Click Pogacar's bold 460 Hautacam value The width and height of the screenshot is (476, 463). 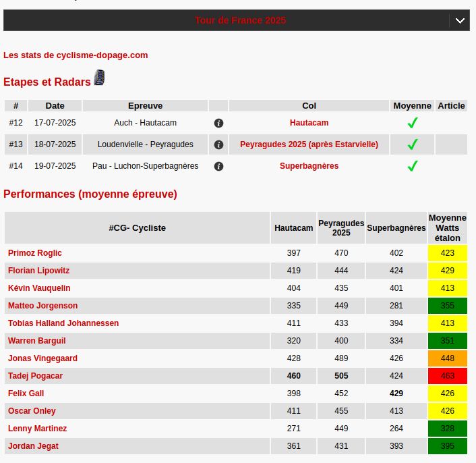click(x=293, y=376)
